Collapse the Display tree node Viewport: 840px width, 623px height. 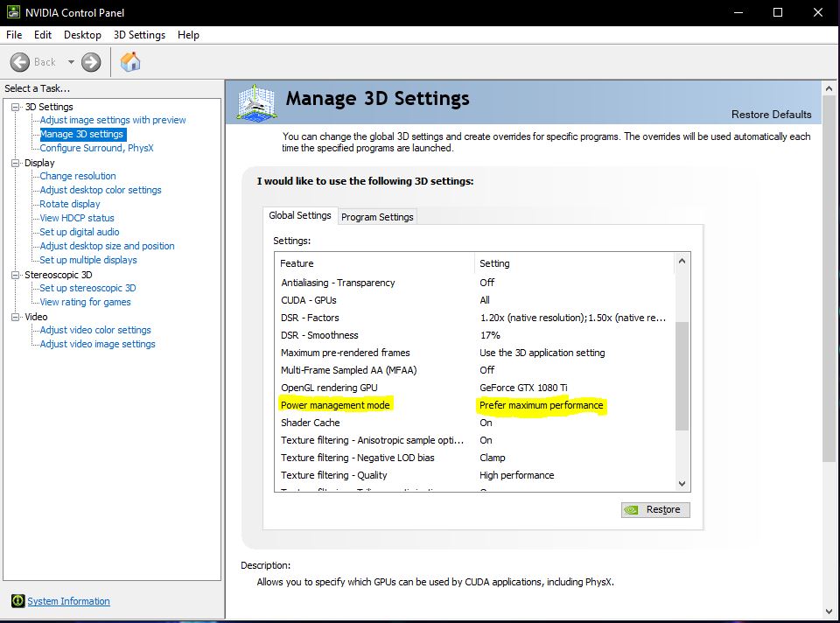click(x=16, y=163)
